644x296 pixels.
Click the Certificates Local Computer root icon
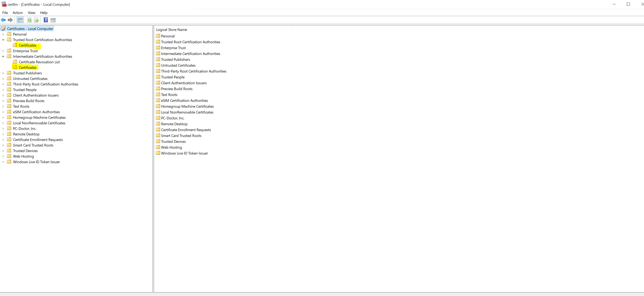(x=3, y=28)
